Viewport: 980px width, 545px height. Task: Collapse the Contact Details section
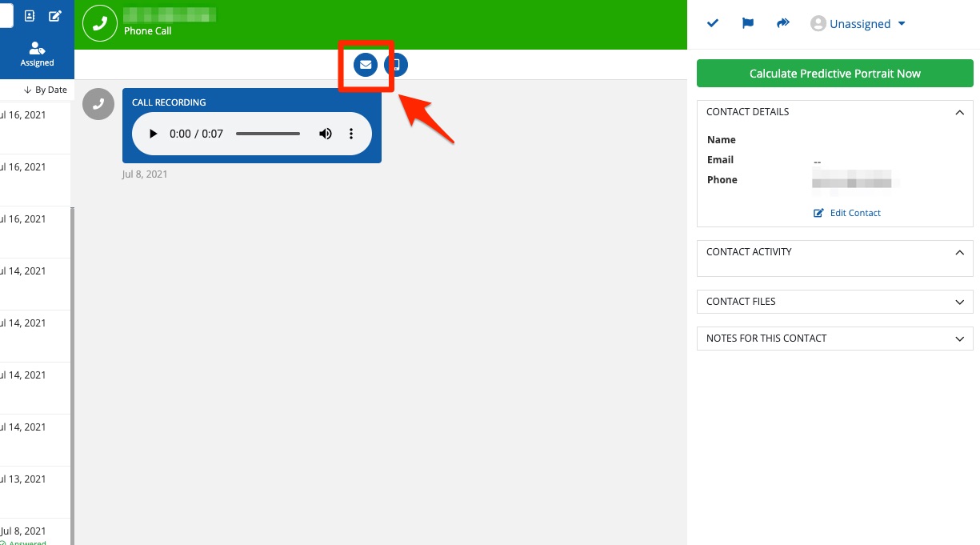[960, 113]
